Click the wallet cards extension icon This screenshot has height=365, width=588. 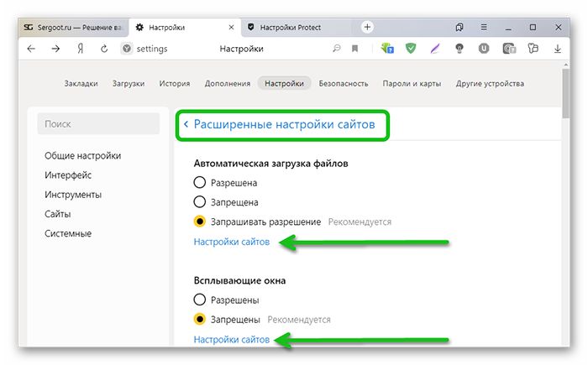(509, 49)
